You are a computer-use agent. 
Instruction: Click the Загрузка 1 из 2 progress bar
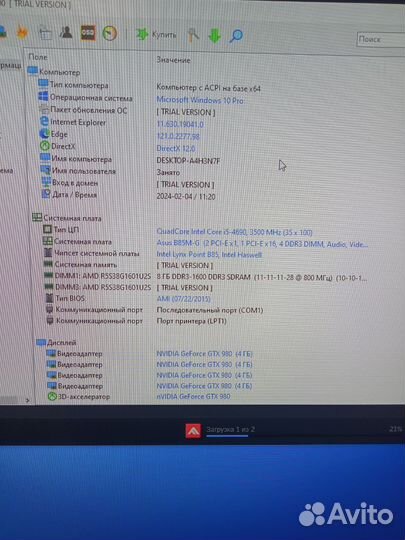tap(227, 436)
